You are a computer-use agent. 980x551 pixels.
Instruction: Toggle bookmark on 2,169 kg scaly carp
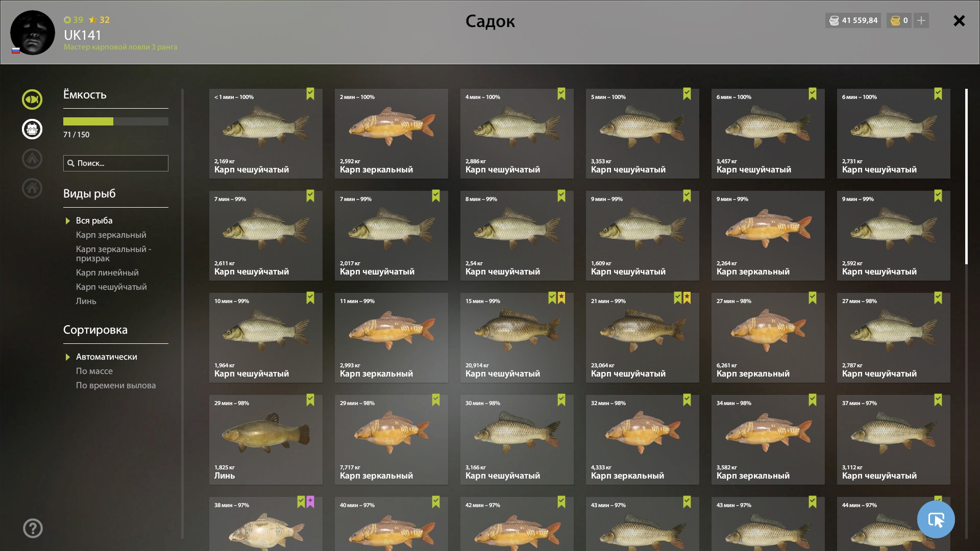click(310, 94)
